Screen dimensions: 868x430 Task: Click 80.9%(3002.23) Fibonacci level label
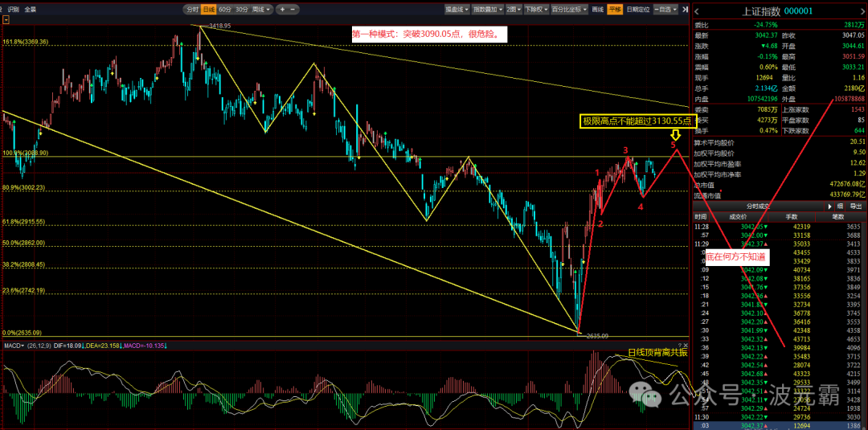(24, 187)
